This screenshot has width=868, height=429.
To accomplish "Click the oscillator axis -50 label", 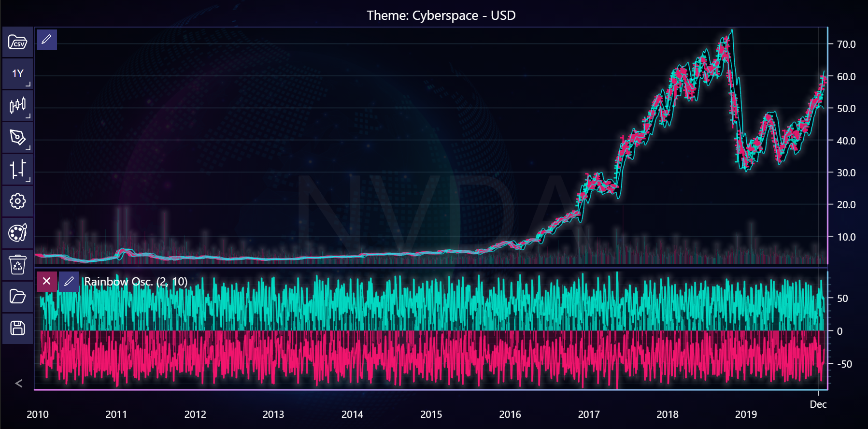I will coord(844,364).
